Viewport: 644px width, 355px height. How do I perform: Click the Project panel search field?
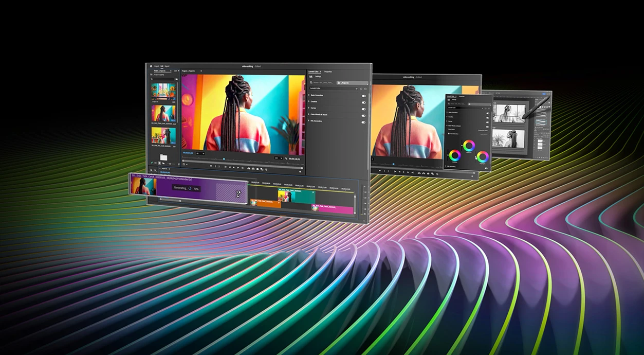click(162, 79)
